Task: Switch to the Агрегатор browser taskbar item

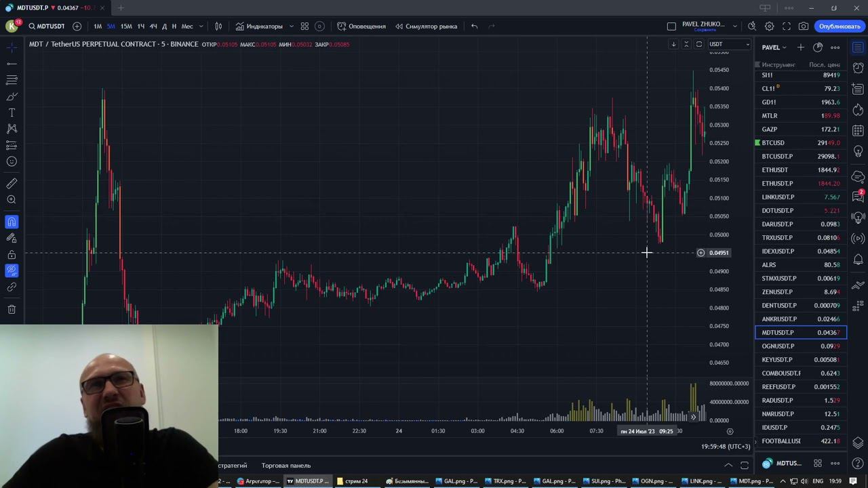Action: tap(258, 481)
